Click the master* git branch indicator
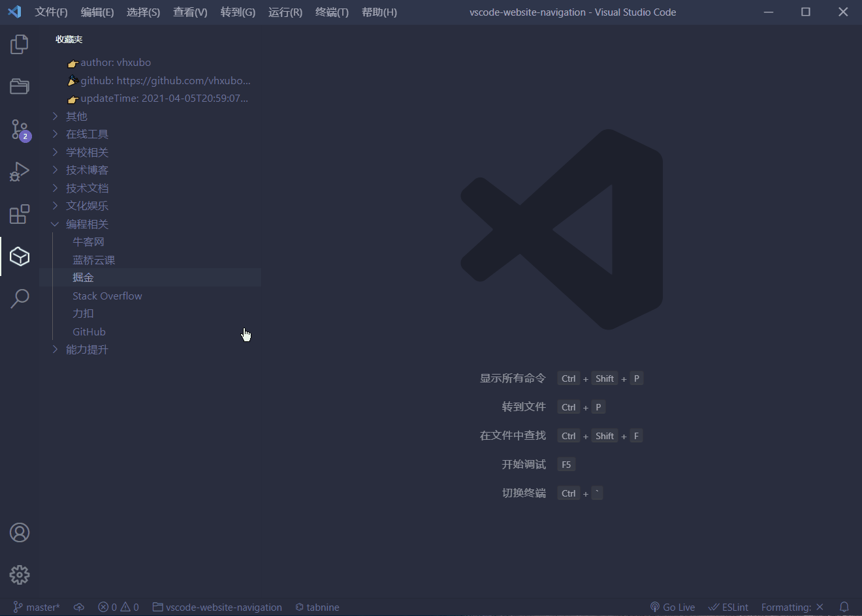 (x=37, y=607)
